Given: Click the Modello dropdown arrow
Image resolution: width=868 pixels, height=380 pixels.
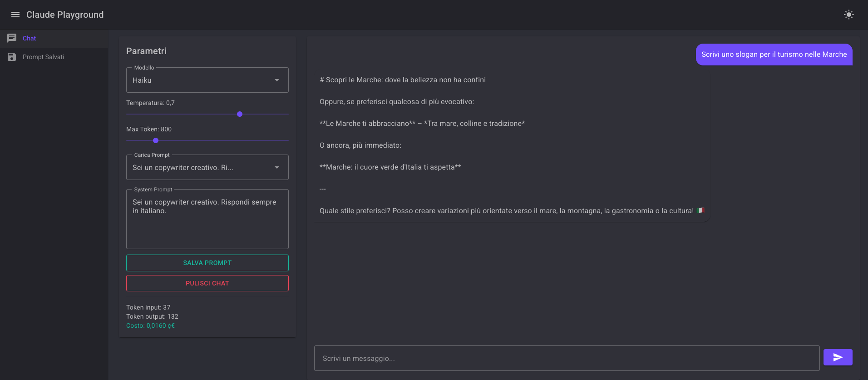Looking at the screenshot, I should pyautogui.click(x=277, y=80).
